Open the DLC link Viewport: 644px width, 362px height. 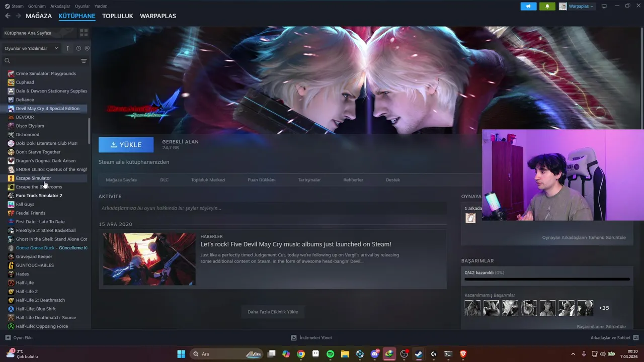click(164, 179)
